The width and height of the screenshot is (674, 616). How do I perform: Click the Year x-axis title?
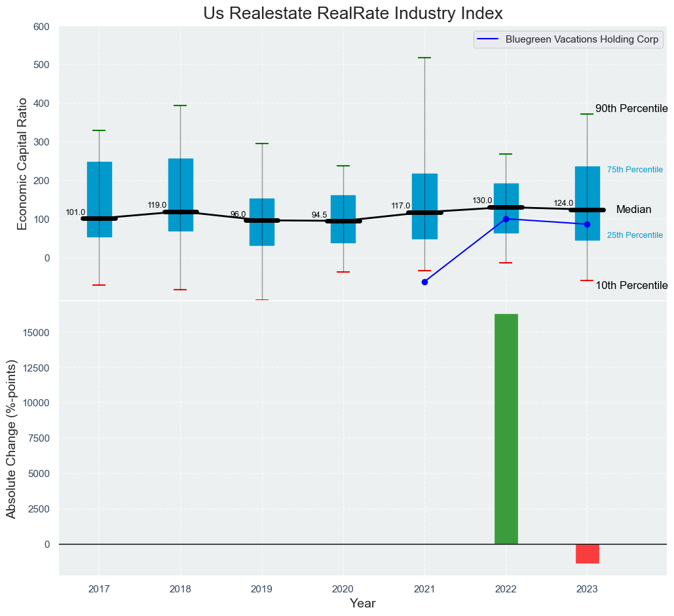pos(362,604)
